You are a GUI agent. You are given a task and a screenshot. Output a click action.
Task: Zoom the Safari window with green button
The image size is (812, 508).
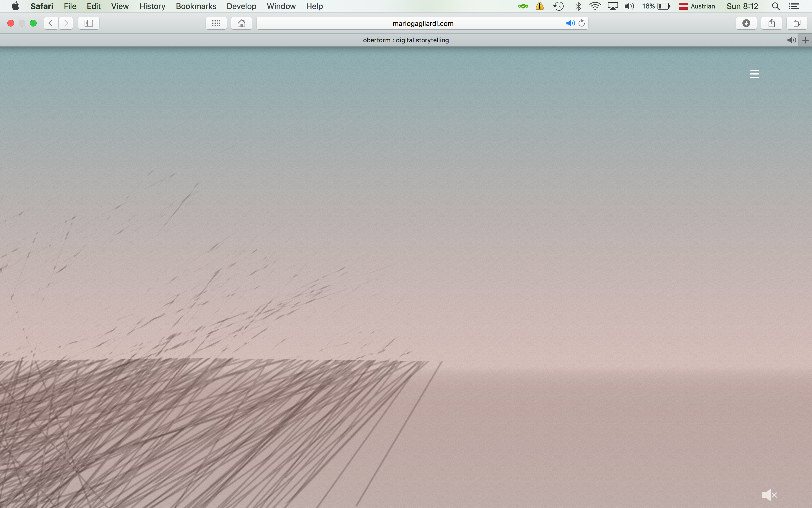[33, 23]
